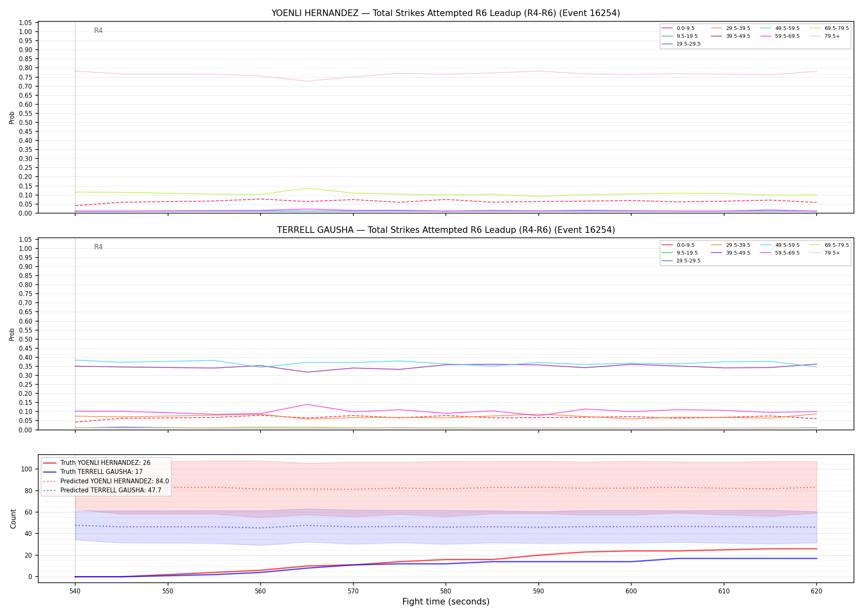
Task: Select 49.5-59.5 legend entry in Gausha chart
Action: 780,245
